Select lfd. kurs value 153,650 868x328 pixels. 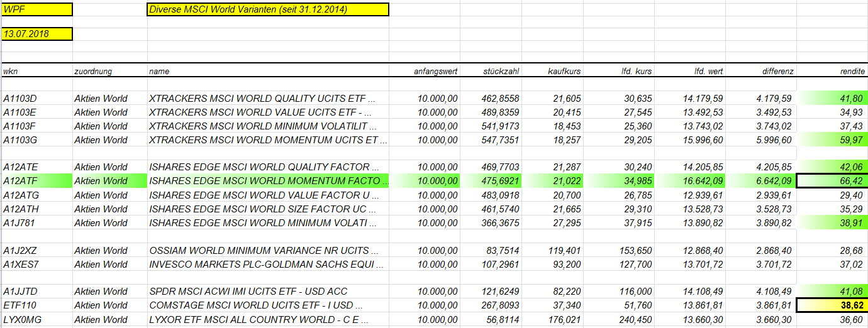tap(619, 250)
